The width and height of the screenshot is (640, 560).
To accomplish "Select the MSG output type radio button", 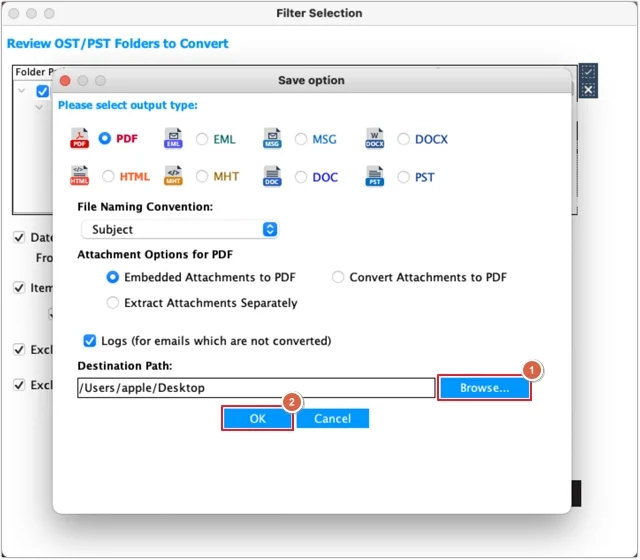I will click(301, 139).
